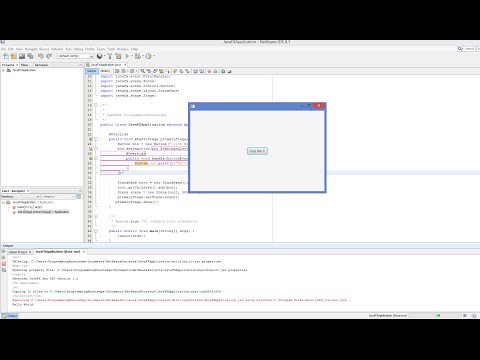
Task: Collapse the code fold at main method
Action: coord(96,231)
